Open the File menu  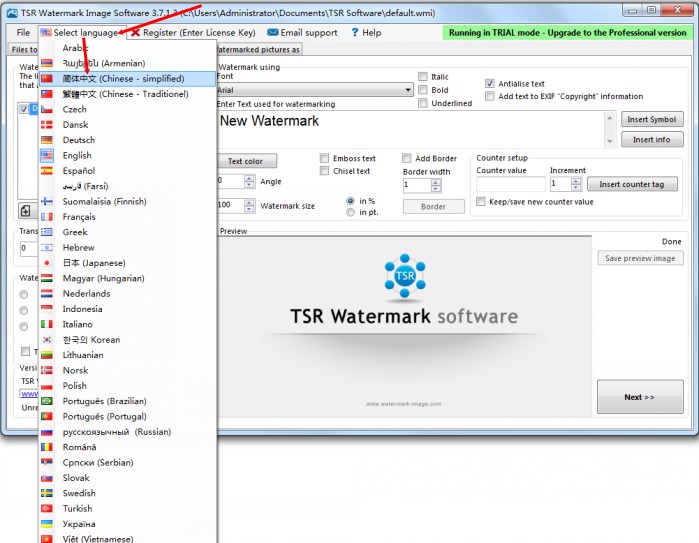coord(23,33)
